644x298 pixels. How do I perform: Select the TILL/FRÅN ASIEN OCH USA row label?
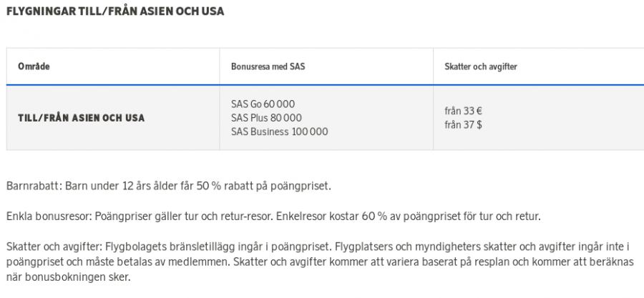tap(82, 118)
